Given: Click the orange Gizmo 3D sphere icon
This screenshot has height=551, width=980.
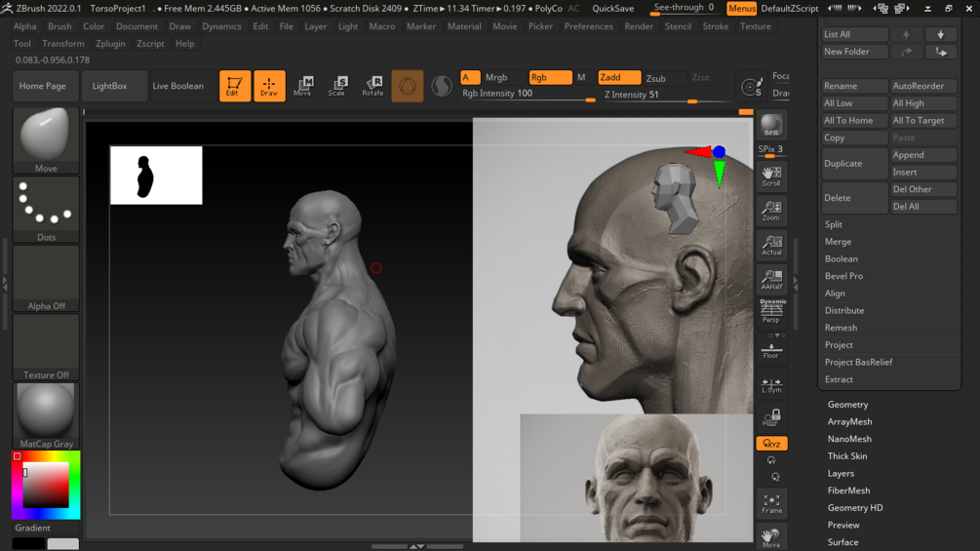Looking at the screenshot, I should (x=408, y=86).
